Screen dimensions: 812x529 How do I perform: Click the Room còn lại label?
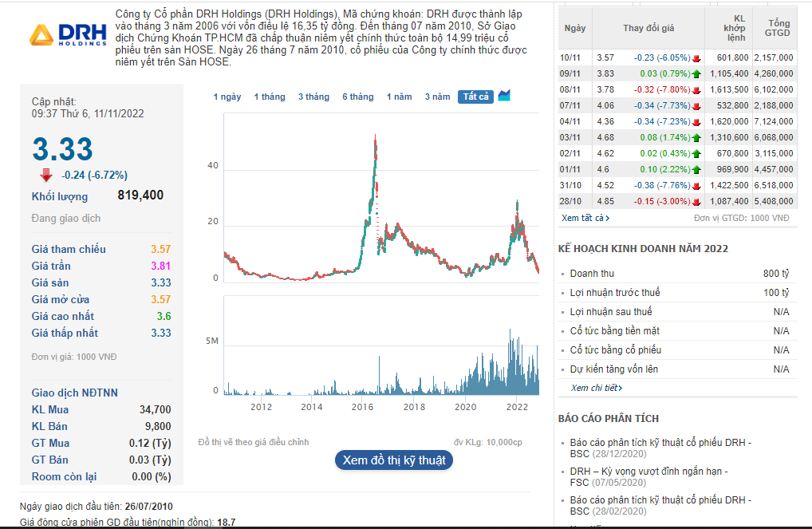click(x=64, y=476)
